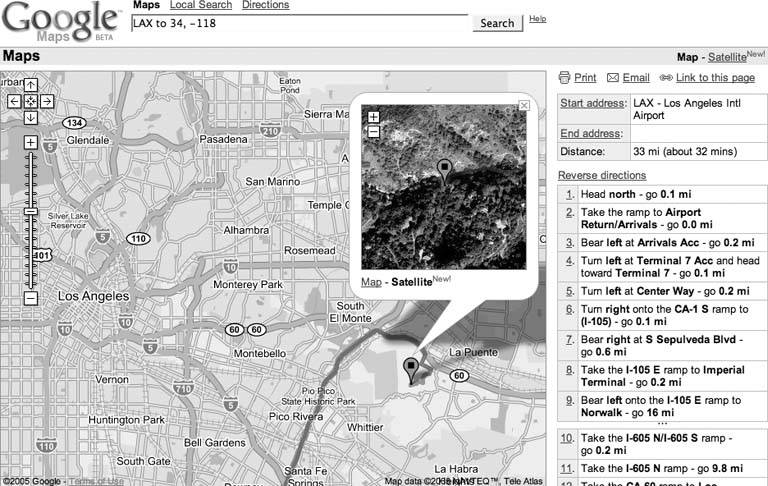Pan the map up with the arrow
Screen dimensions: 768x486
(30, 85)
